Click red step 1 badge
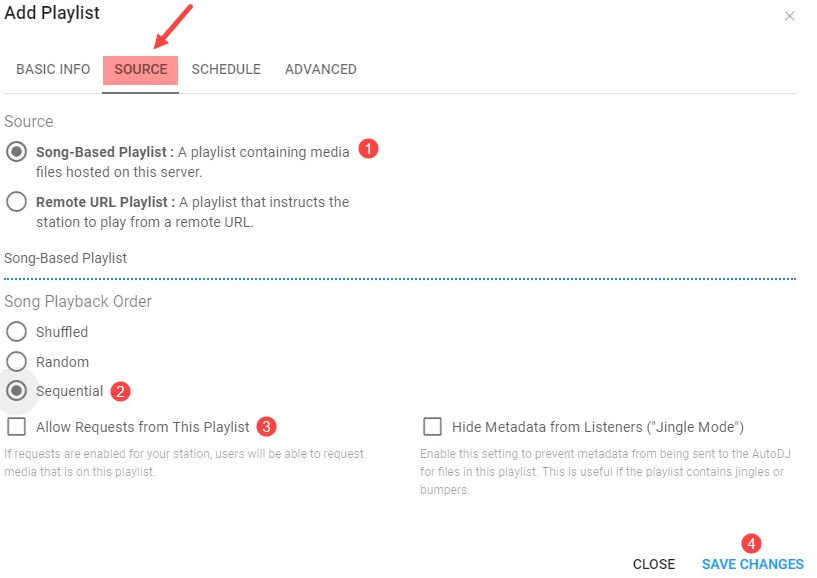The width and height of the screenshot is (817, 578). 369,149
